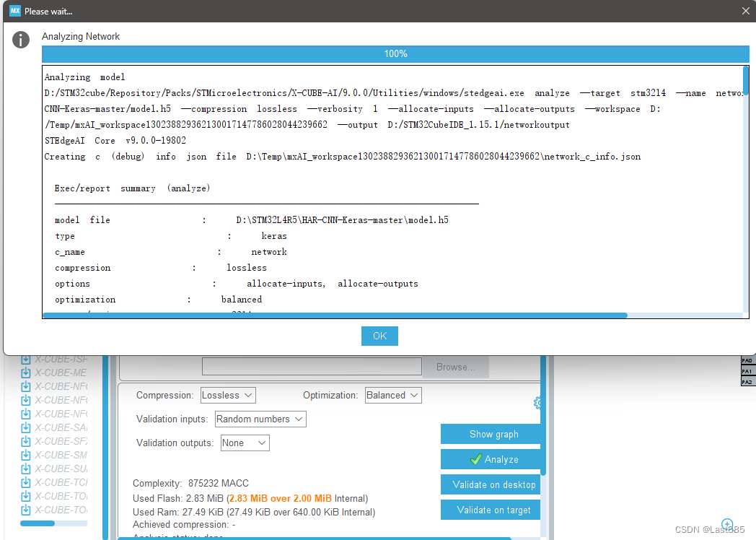Viewport: 756px width, 540px height.
Task: Click the Complexity 875232 MACC text
Action: [191, 483]
